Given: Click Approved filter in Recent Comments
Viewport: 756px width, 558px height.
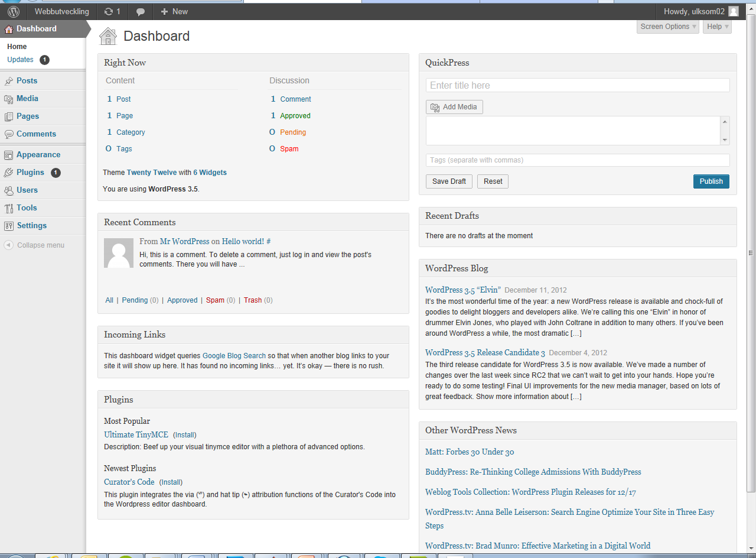Looking at the screenshot, I should coord(182,300).
